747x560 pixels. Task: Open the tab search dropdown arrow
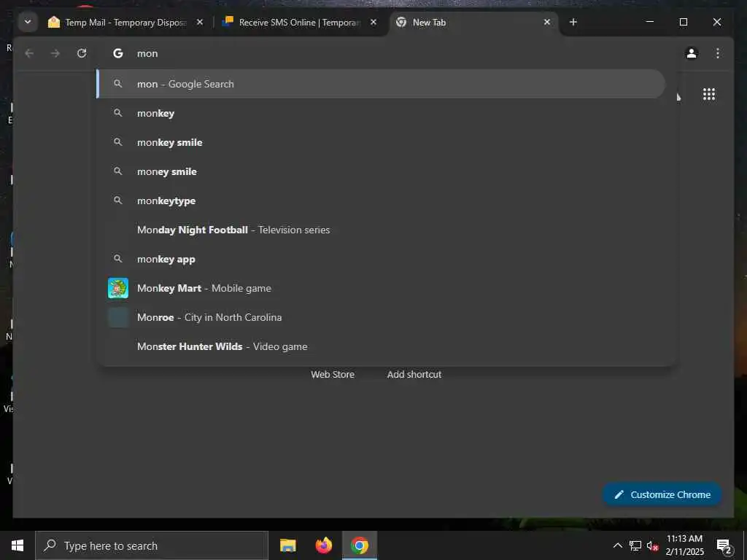coord(28,22)
